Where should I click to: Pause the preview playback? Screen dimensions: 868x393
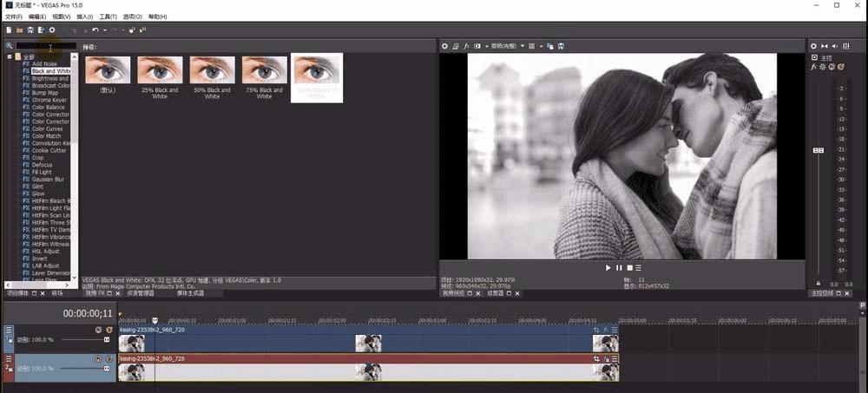point(619,268)
